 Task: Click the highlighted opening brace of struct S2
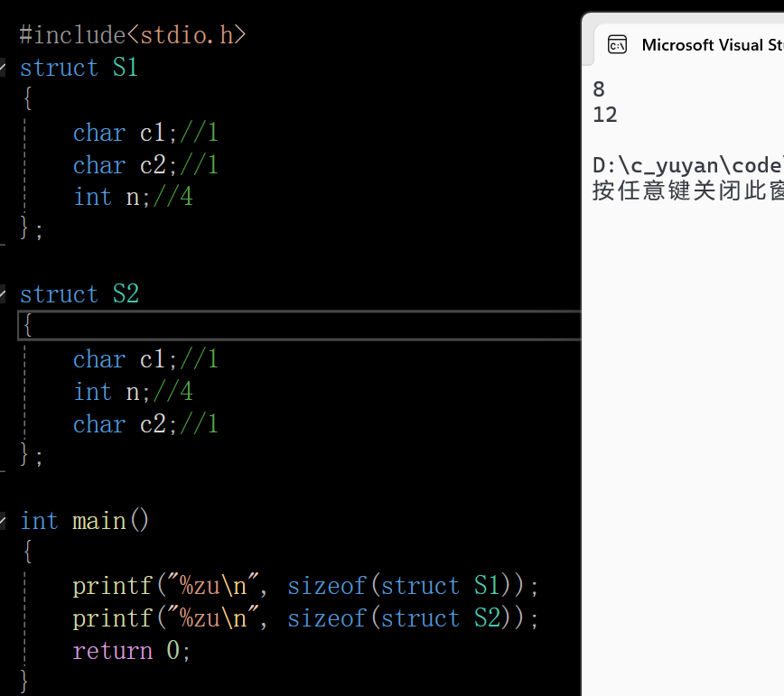[x=27, y=325]
